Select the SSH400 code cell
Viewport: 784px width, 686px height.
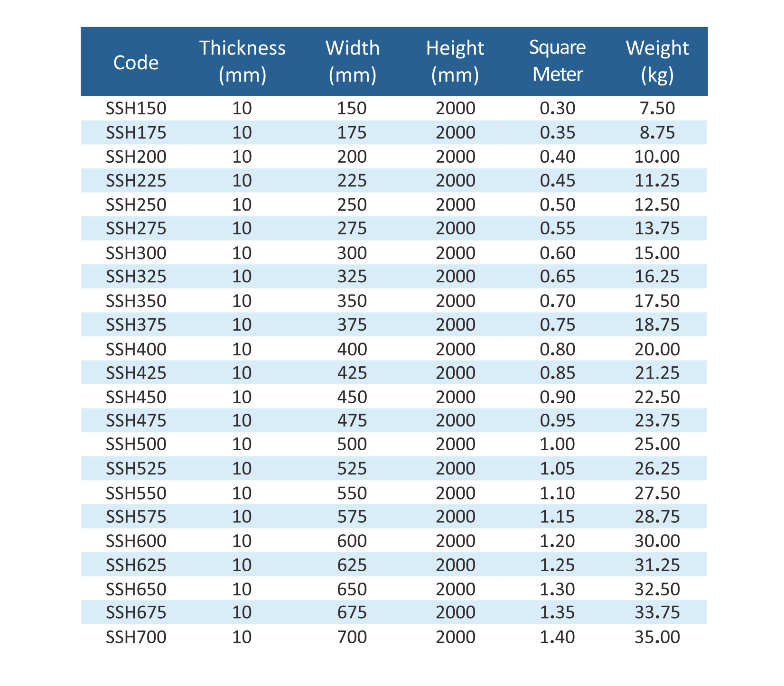136,350
